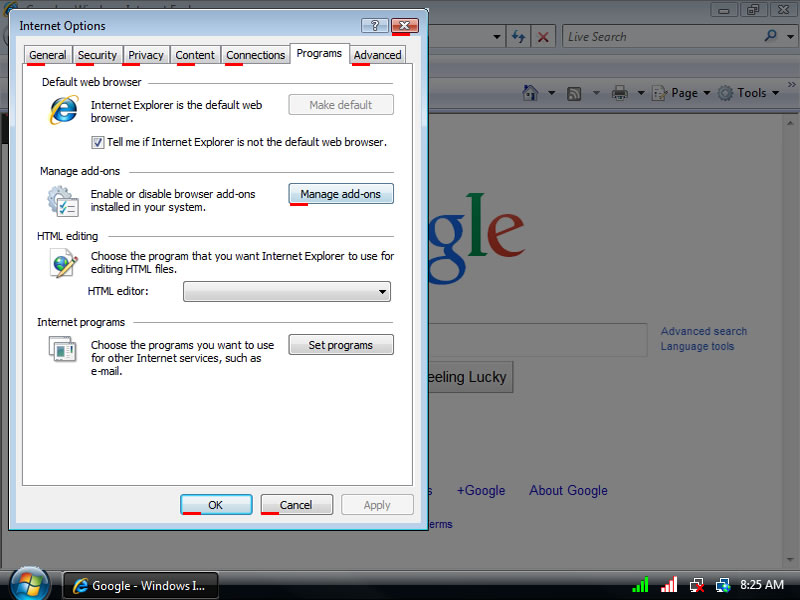Image resolution: width=800 pixels, height=600 pixels.
Task: Click the Manage add-ons button
Action: pos(340,194)
